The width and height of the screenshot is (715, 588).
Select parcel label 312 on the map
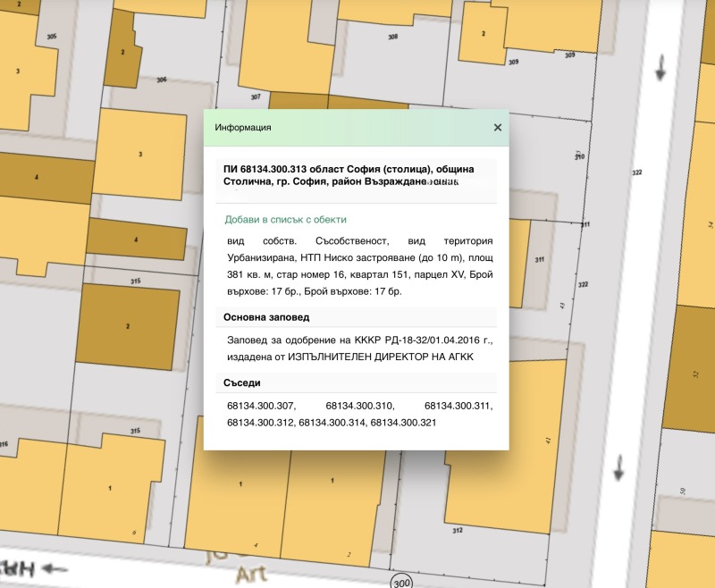(x=458, y=530)
